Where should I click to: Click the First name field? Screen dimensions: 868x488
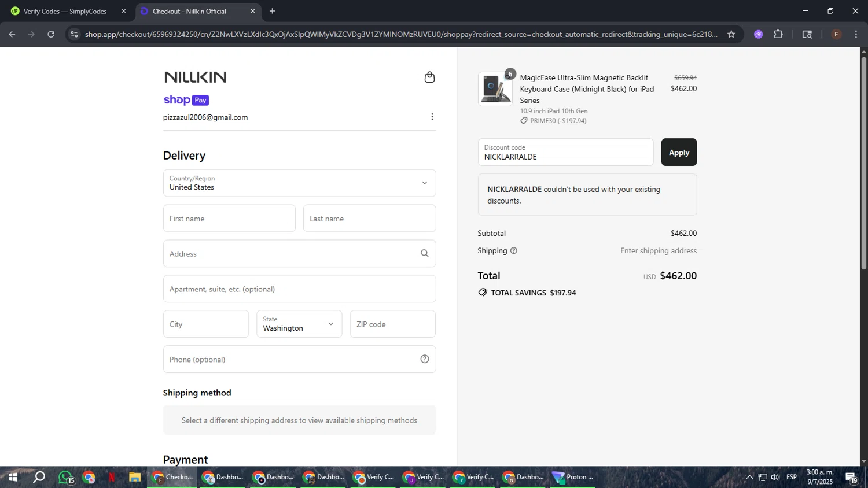tap(229, 218)
